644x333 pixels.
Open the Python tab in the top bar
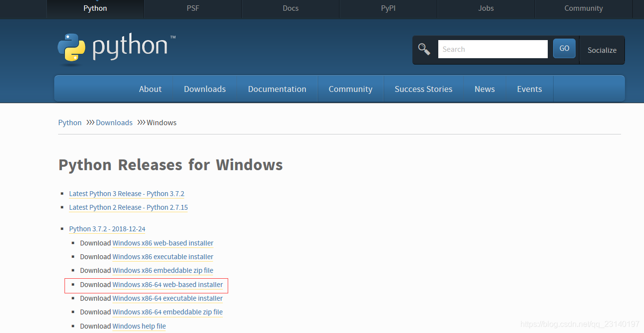pyautogui.click(x=95, y=8)
